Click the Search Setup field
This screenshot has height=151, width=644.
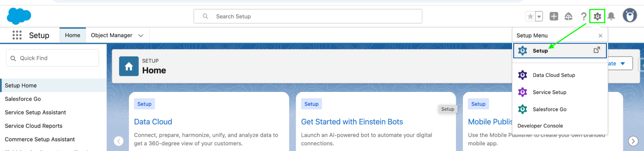[x=308, y=16]
